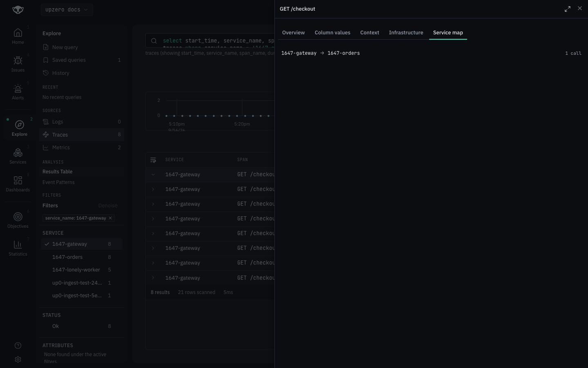Open Results Table analysis view

point(82,172)
